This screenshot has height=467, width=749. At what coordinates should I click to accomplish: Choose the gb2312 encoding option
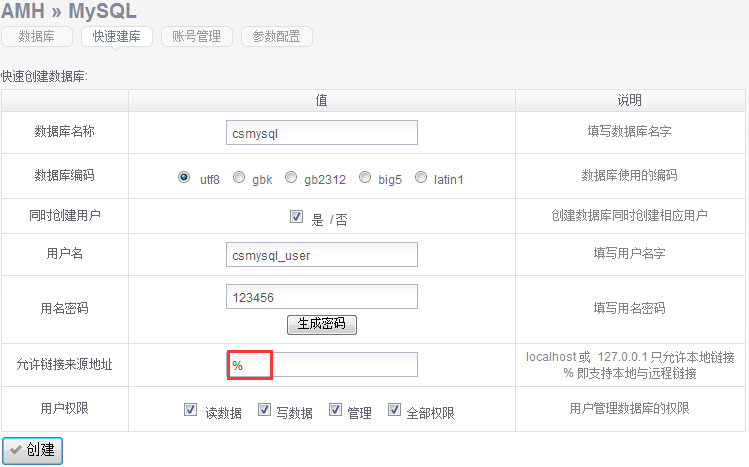(x=291, y=177)
